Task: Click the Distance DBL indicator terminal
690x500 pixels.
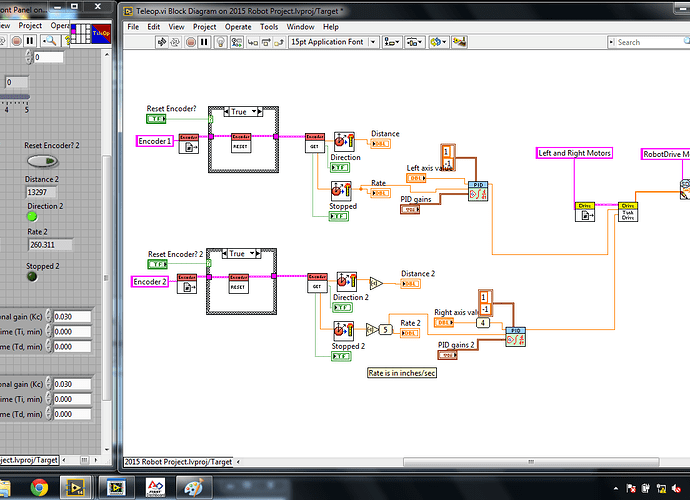Action: (x=380, y=144)
